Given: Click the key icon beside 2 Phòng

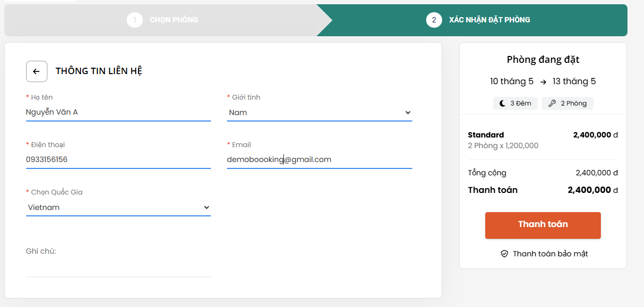Looking at the screenshot, I should pos(552,103).
